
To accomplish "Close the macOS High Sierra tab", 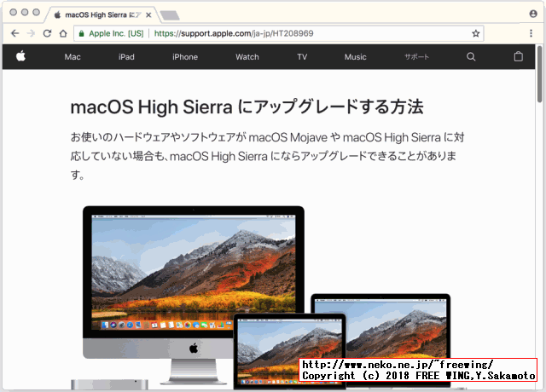I will click(148, 15).
